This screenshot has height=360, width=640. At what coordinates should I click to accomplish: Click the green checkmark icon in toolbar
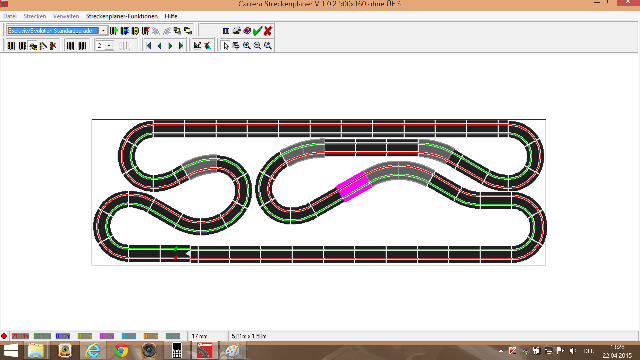257,31
